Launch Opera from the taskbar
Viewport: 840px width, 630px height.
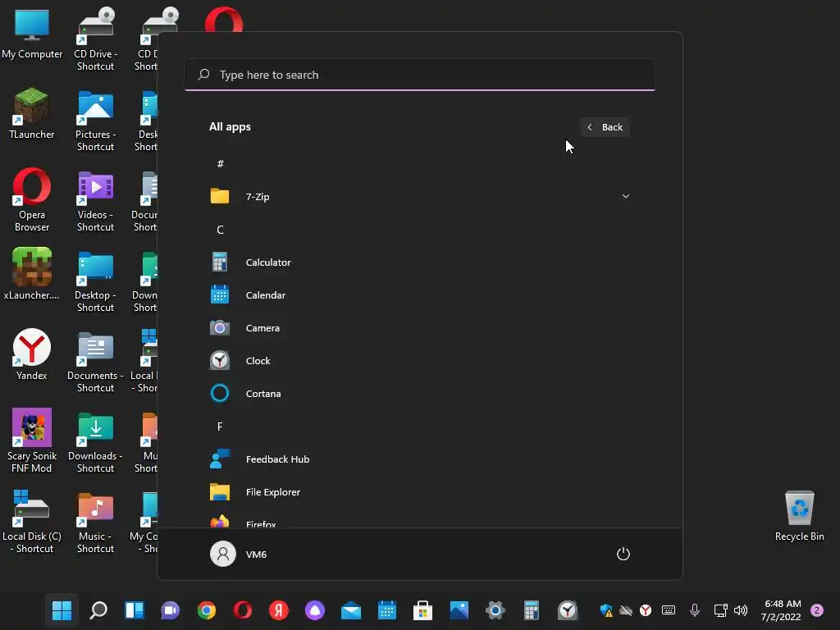(243, 610)
